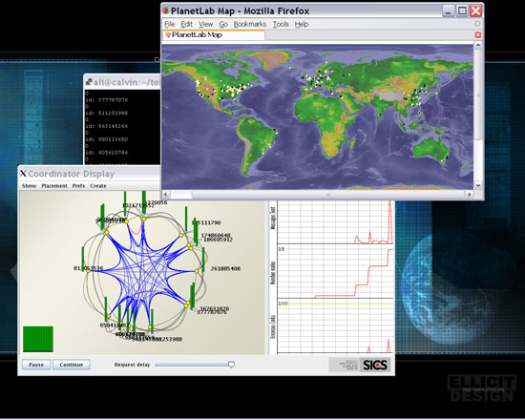Maximize the PlanetLab Map Firefox window
The height and width of the screenshot is (420, 525).
tap(462, 11)
